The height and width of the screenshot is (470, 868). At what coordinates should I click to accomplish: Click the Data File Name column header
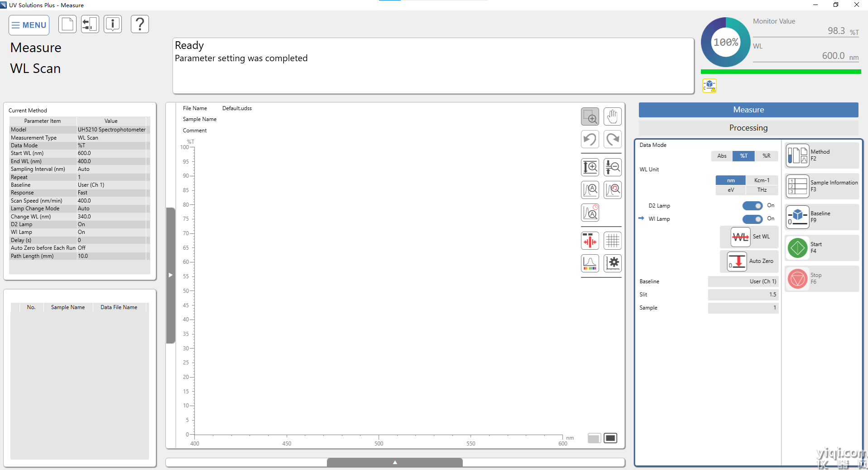119,307
